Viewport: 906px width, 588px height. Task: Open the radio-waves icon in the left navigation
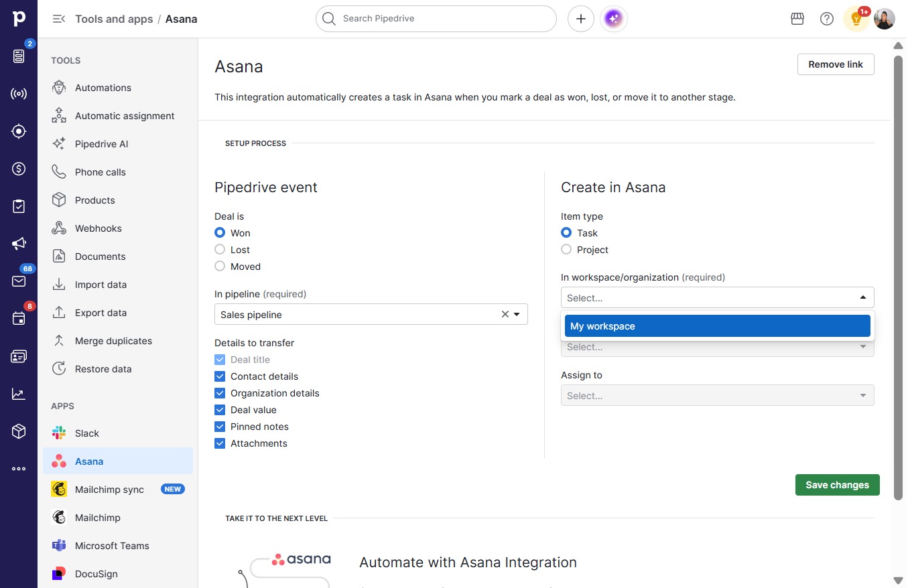coord(19,94)
